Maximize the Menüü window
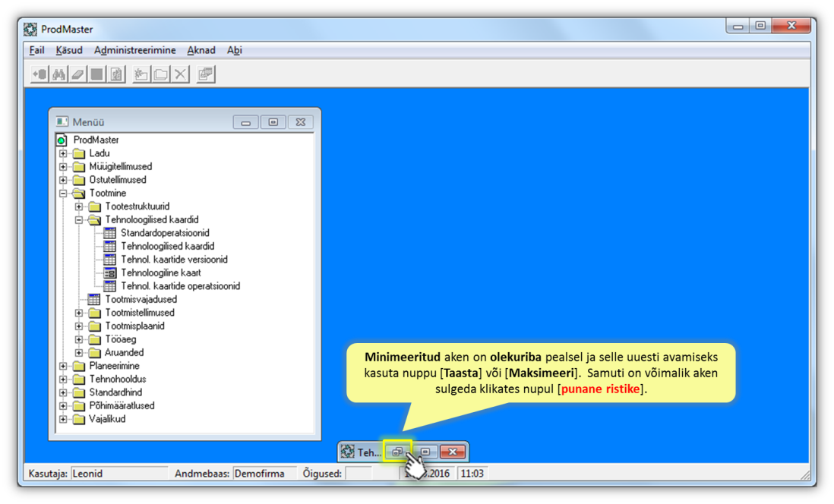 [x=273, y=122]
